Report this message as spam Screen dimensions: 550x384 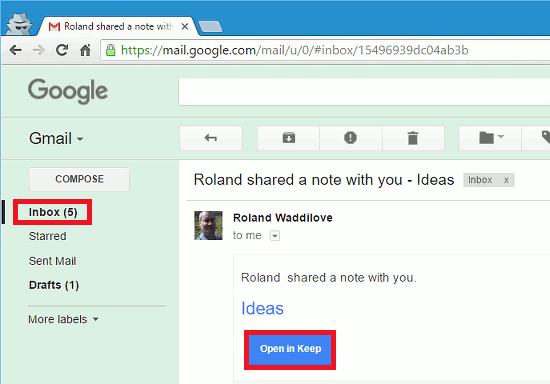click(x=350, y=138)
